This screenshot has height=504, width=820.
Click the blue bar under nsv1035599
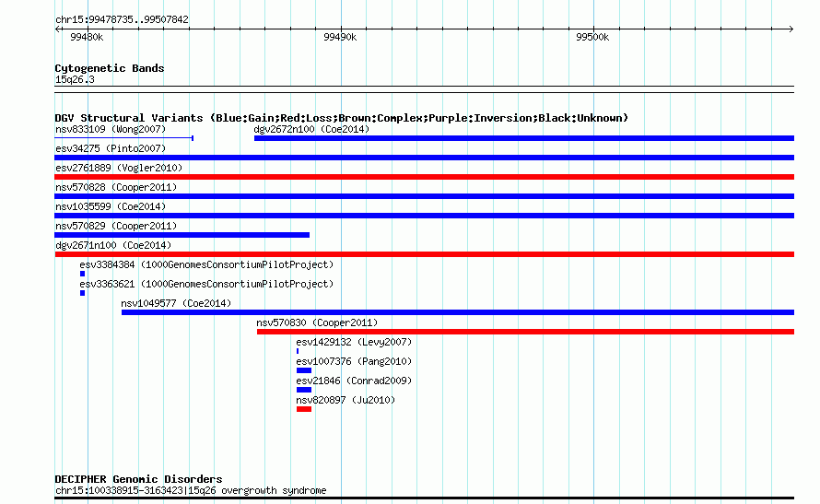point(424,216)
